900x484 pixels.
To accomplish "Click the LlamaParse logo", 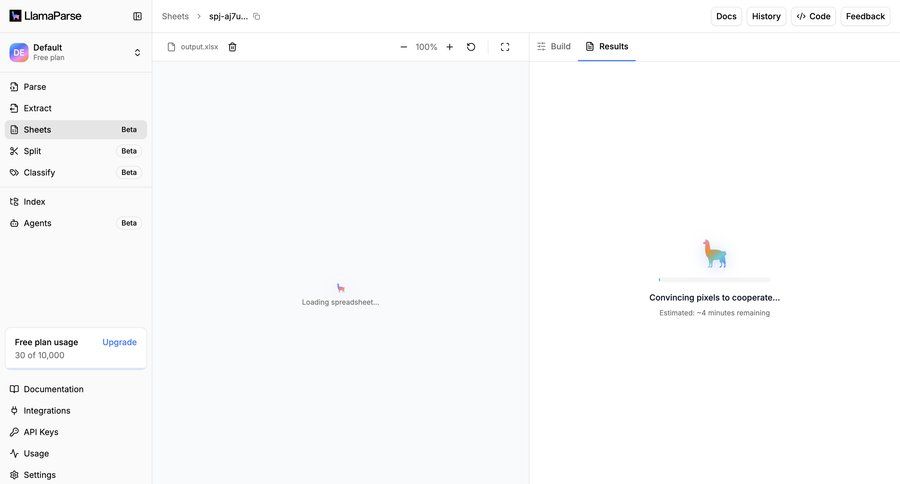I will click(x=46, y=16).
